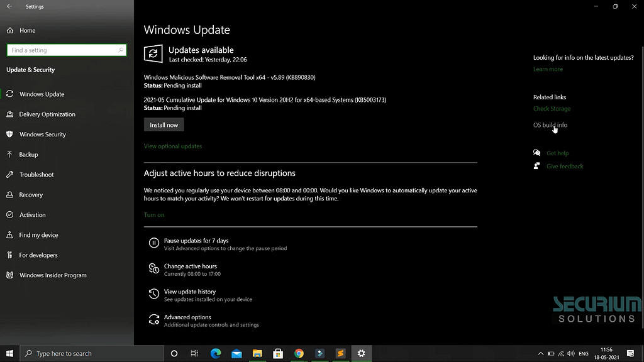Click the clock icon beside Change active hours
Screen dimensions: 644x362
tap(154, 268)
